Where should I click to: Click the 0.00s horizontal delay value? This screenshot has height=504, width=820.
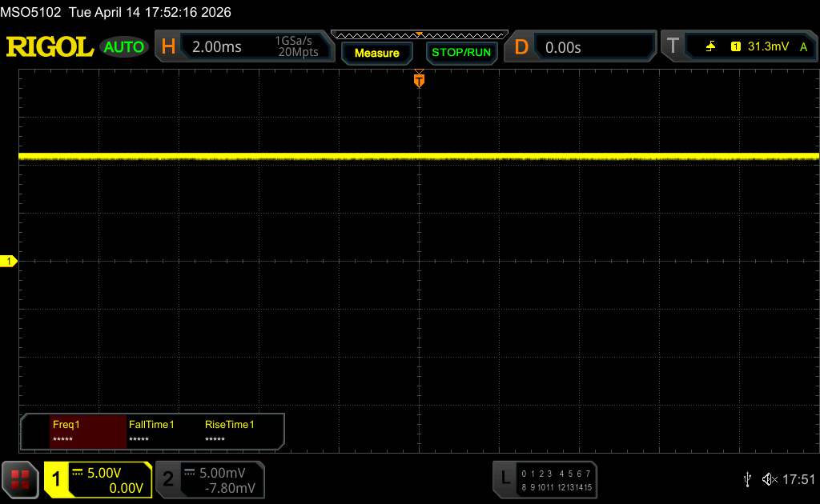(x=563, y=47)
